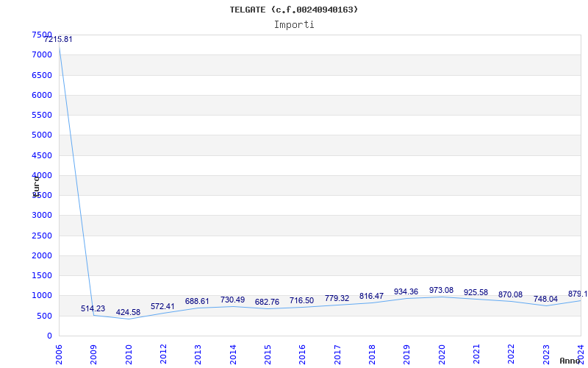
Task: Click the 870.08 value label
Action: (510, 295)
